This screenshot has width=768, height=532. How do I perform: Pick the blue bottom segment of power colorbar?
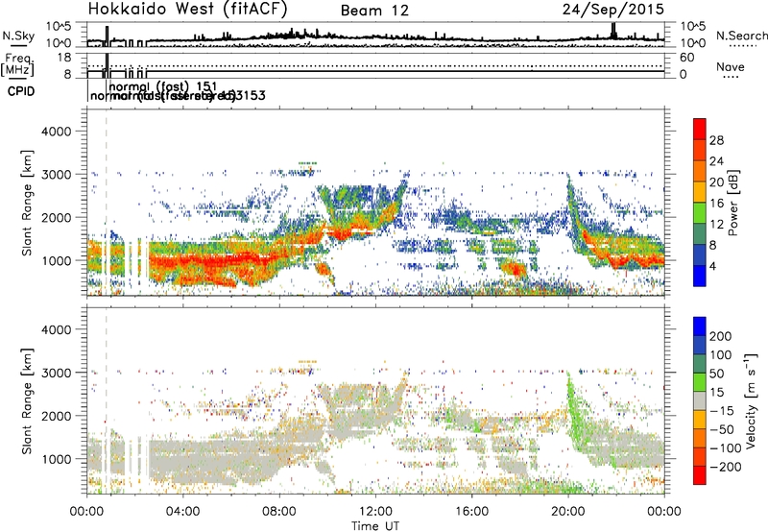click(700, 276)
